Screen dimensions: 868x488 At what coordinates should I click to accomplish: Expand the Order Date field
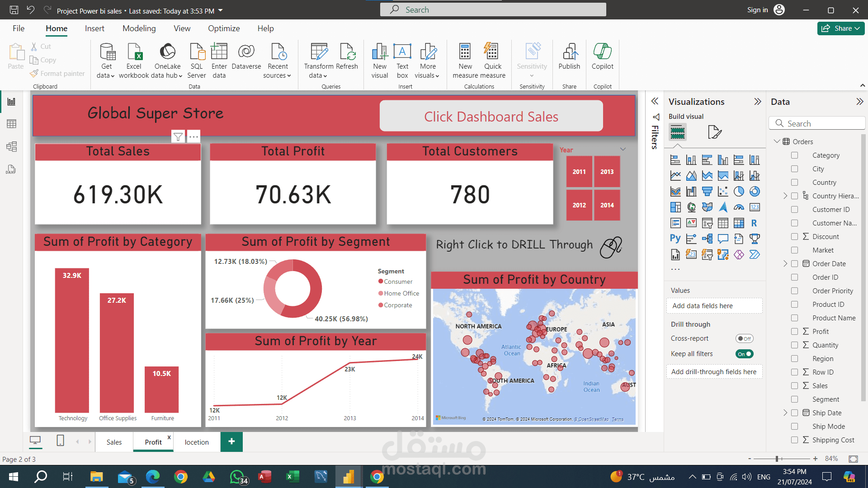[x=785, y=264]
